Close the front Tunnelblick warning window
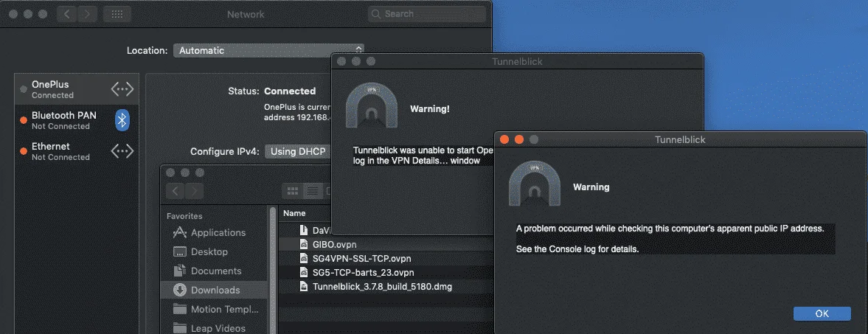The height and width of the screenshot is (334, 868). tap(504, 139)
